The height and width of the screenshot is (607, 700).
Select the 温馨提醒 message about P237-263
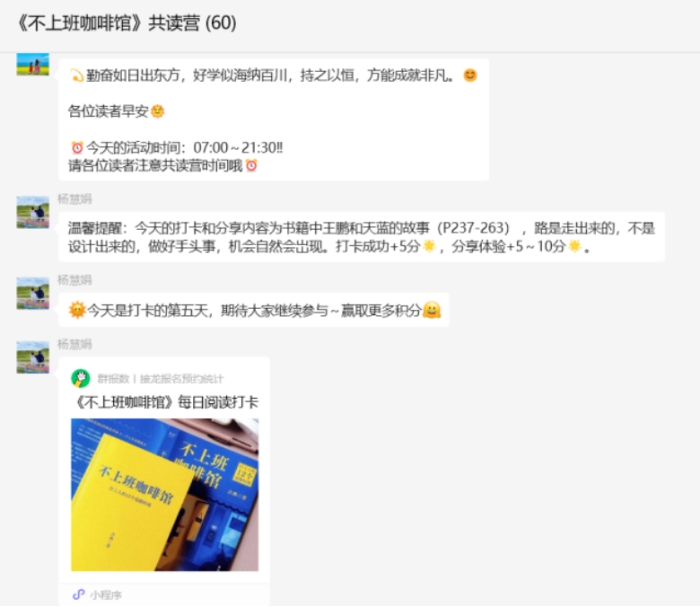(362, 237)
